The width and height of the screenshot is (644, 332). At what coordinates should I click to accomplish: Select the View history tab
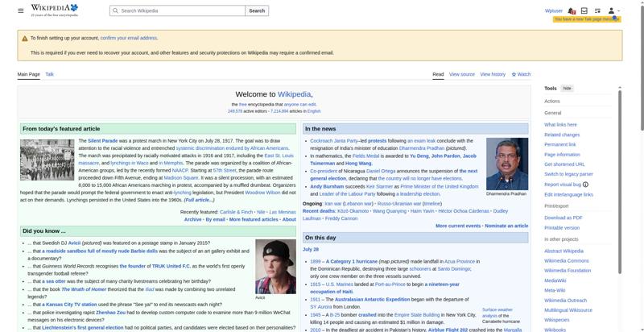pyautogui.click(x=493, y=74)
